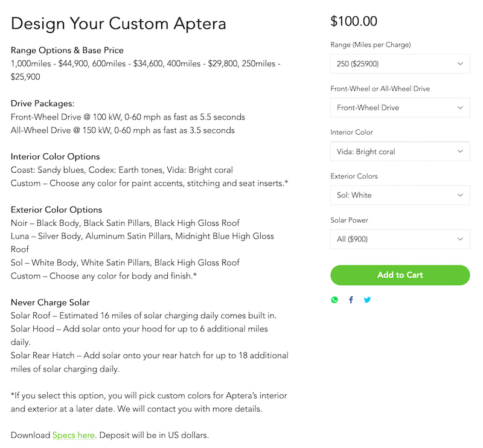Click the 'Solar Power' field label
Viewport: 483px width, 448px height.
349,220
